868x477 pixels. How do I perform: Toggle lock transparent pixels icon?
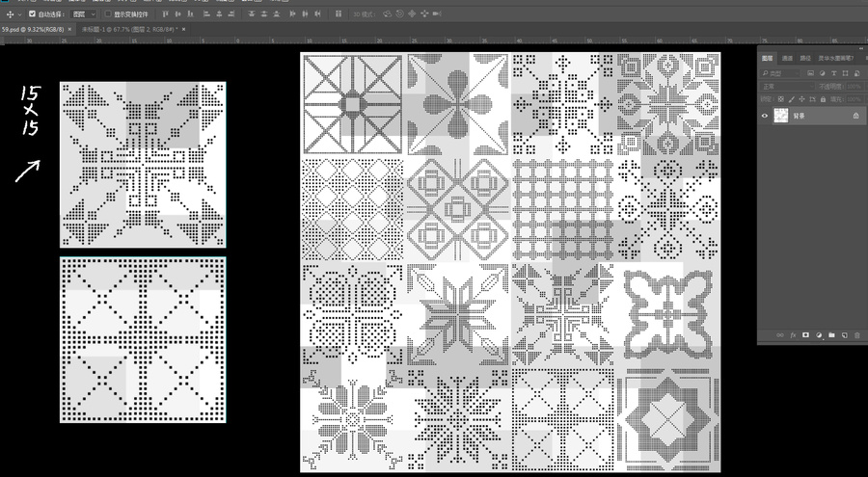781,99
